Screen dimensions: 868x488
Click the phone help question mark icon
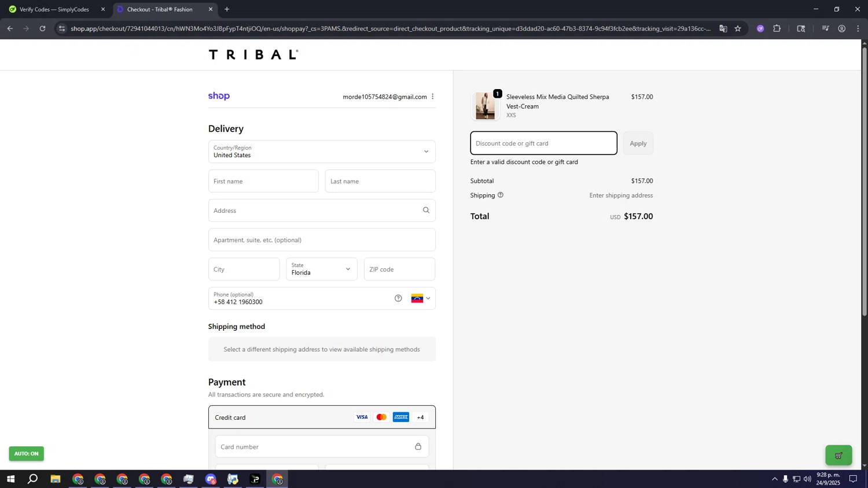(398, 298)
